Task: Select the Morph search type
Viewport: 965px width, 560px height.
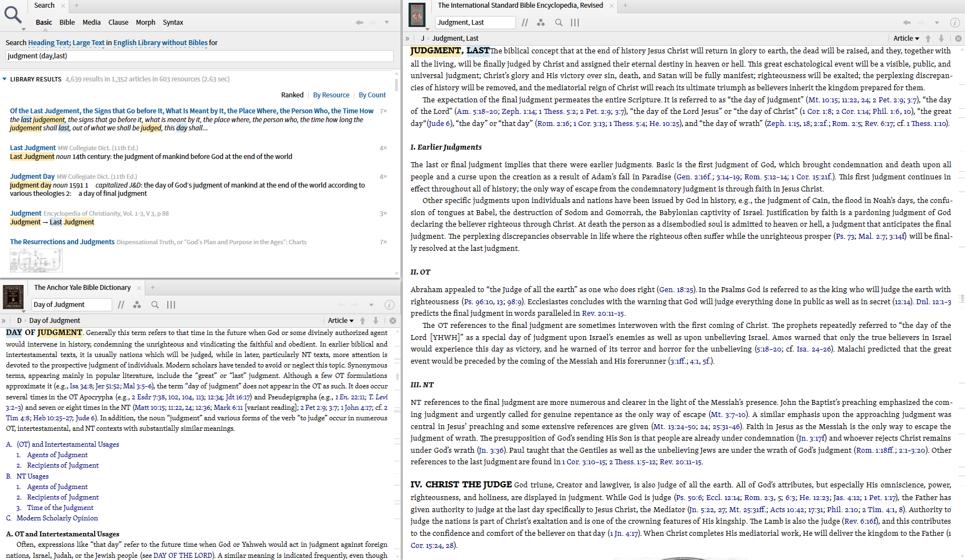Action: pyautogui.click(x=145, y=23)
